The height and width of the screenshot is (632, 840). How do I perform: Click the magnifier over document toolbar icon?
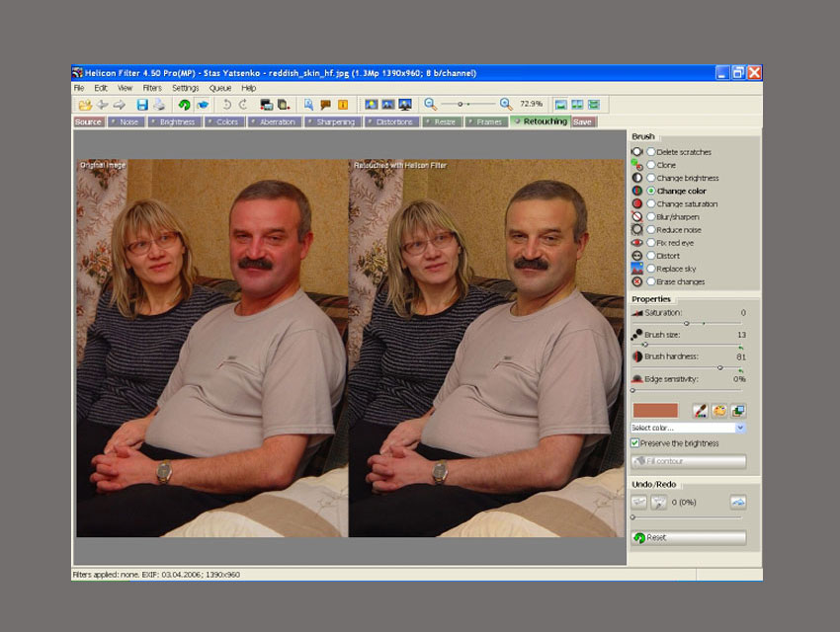[308, 105]
